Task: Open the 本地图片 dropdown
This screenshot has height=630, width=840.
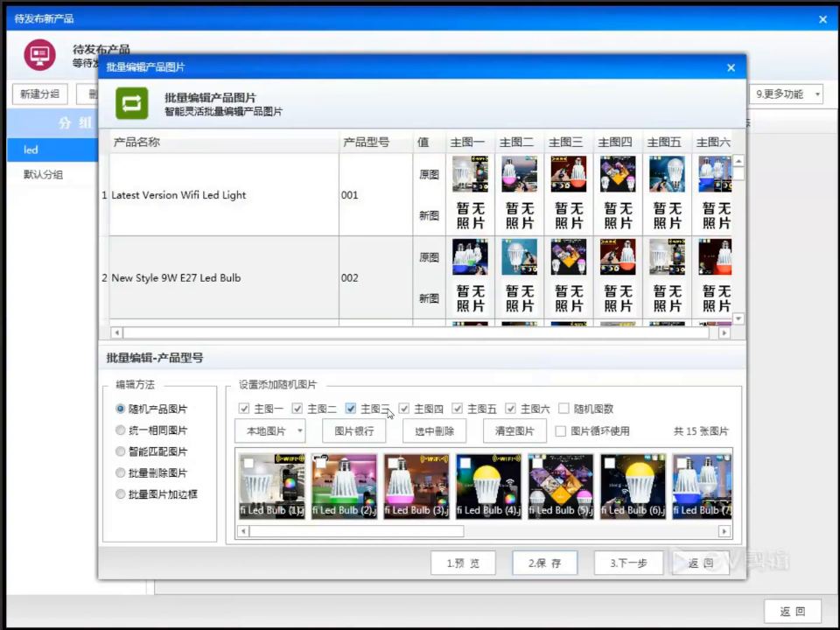Action: click(x=270, y=430)
